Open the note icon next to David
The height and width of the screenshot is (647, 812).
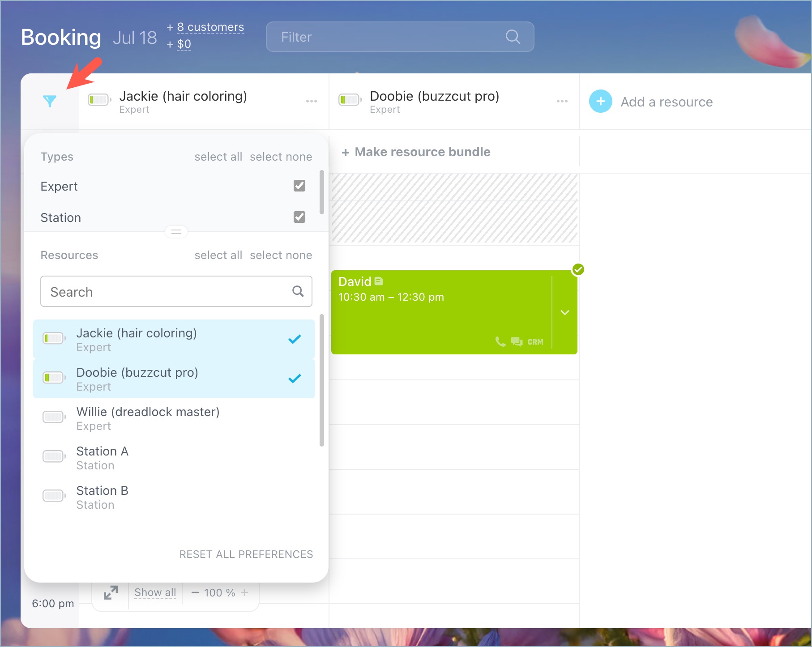379,281
